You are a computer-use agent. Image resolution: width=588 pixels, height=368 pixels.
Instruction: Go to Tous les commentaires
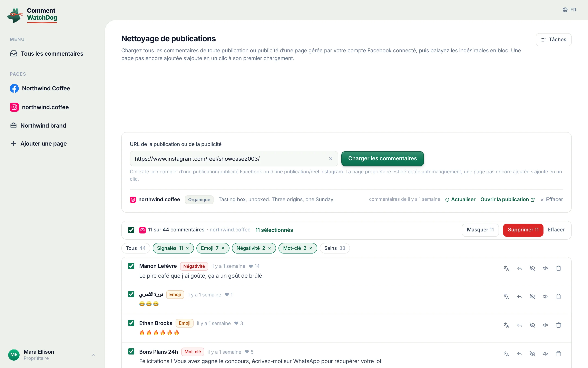47,54
